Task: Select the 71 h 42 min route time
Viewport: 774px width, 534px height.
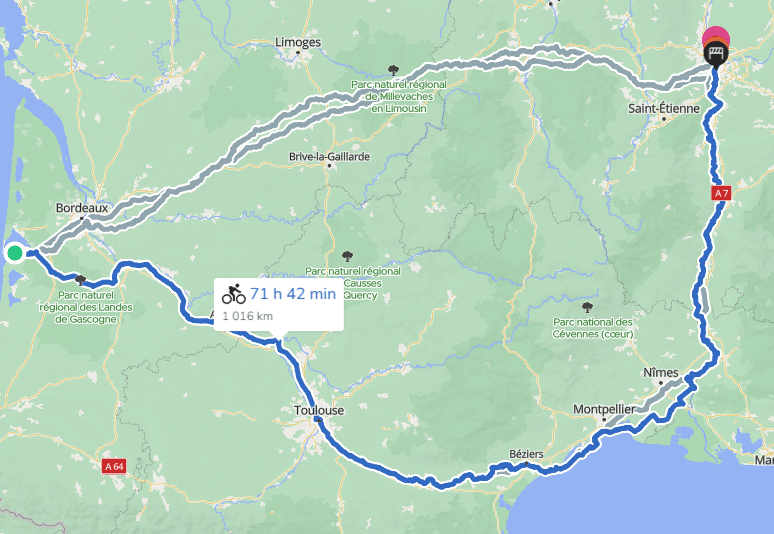Action: click(293, 294)
